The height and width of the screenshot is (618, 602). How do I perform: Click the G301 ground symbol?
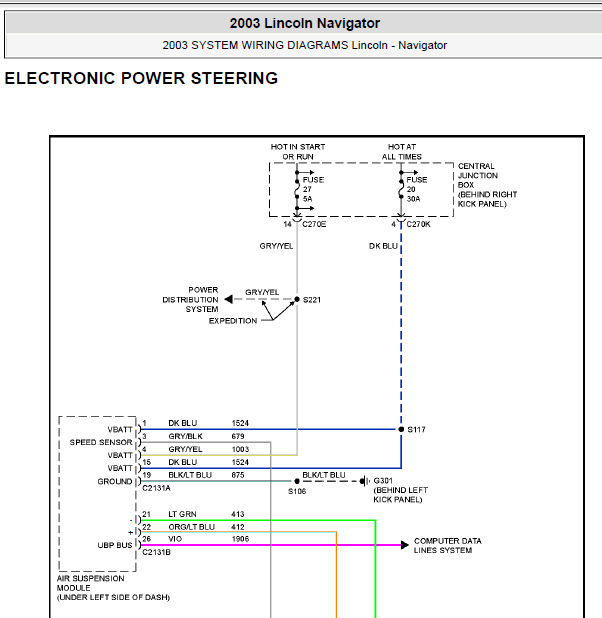click(365, 481)
